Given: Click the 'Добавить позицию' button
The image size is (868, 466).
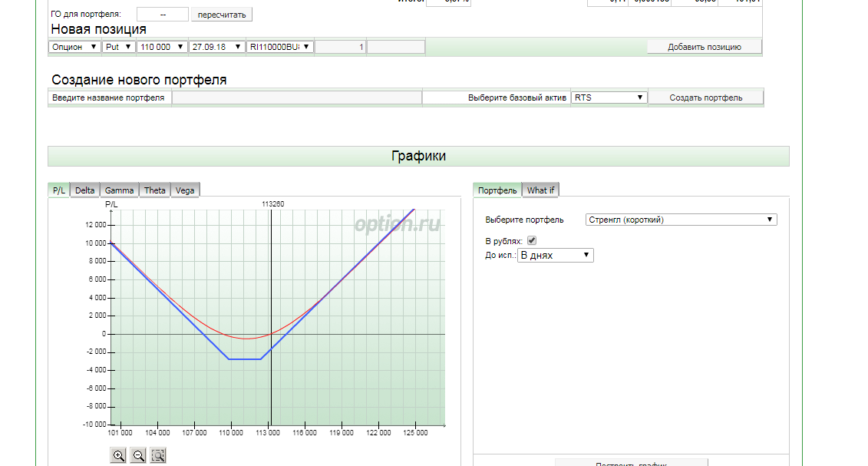Looking at the screenshot, I should coord(704,47).
